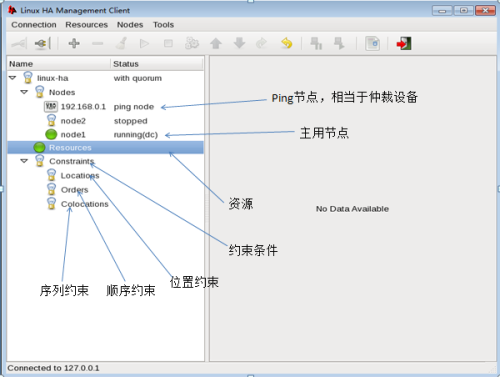Viewport: 500px width, 377px height.
Task: Select the Orders constraint item
Action: pos(74,190)
